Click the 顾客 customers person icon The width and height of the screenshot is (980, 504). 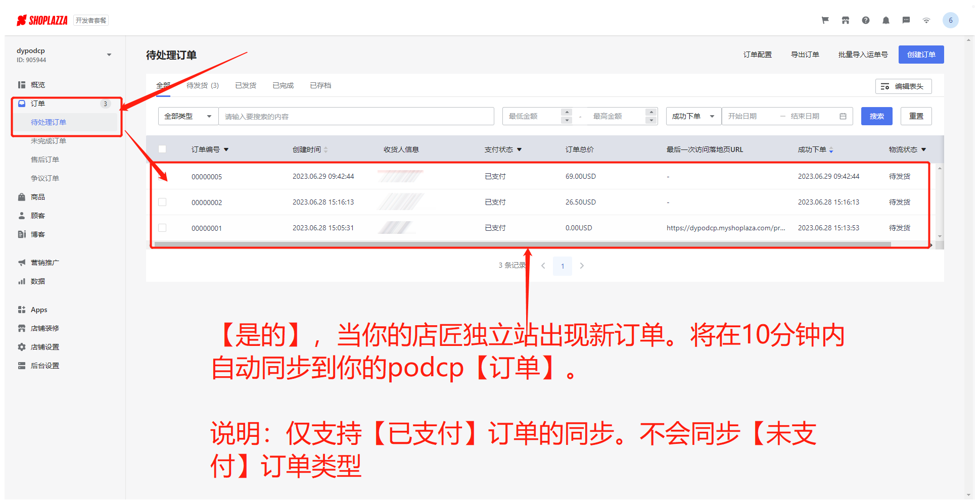[x=22, y=216]
